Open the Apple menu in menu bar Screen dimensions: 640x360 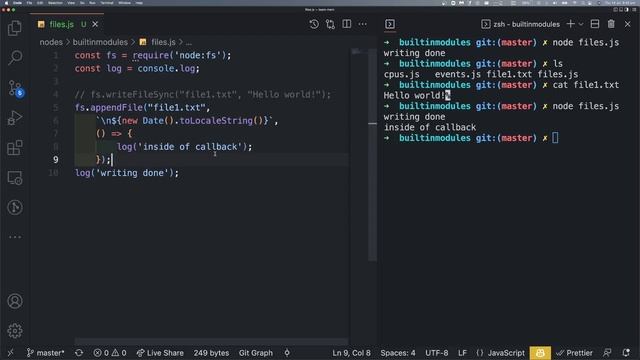click(x=7, y=3)
